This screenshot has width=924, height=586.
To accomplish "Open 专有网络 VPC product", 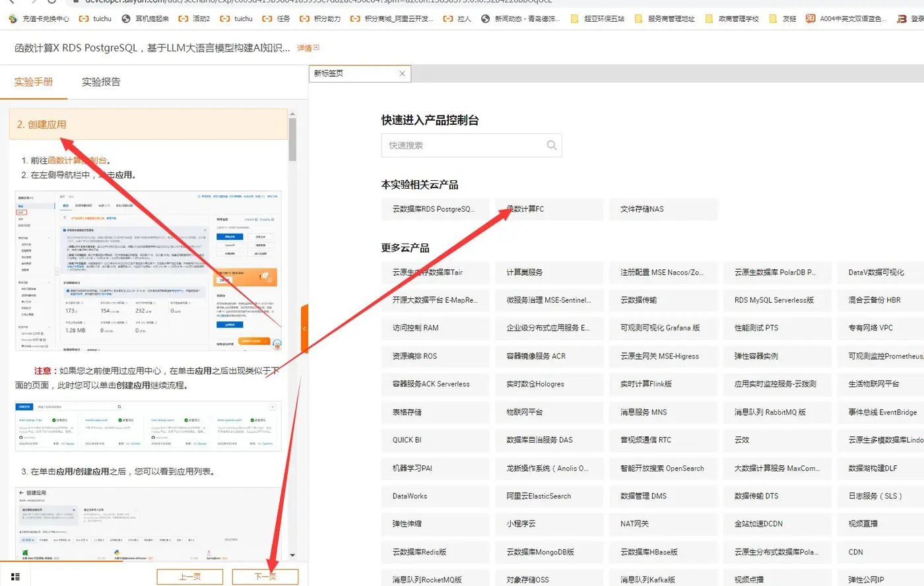I will 881,328.
